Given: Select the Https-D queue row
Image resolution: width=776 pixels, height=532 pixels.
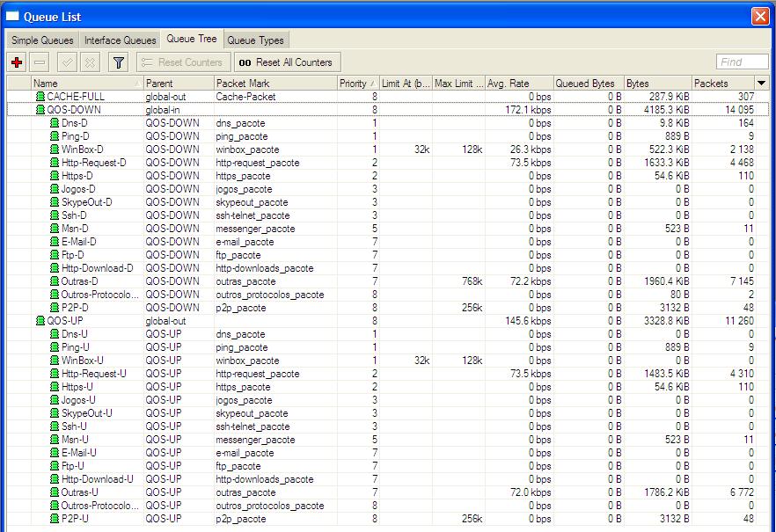Looking at the screenshot, I should coord(388,176).
